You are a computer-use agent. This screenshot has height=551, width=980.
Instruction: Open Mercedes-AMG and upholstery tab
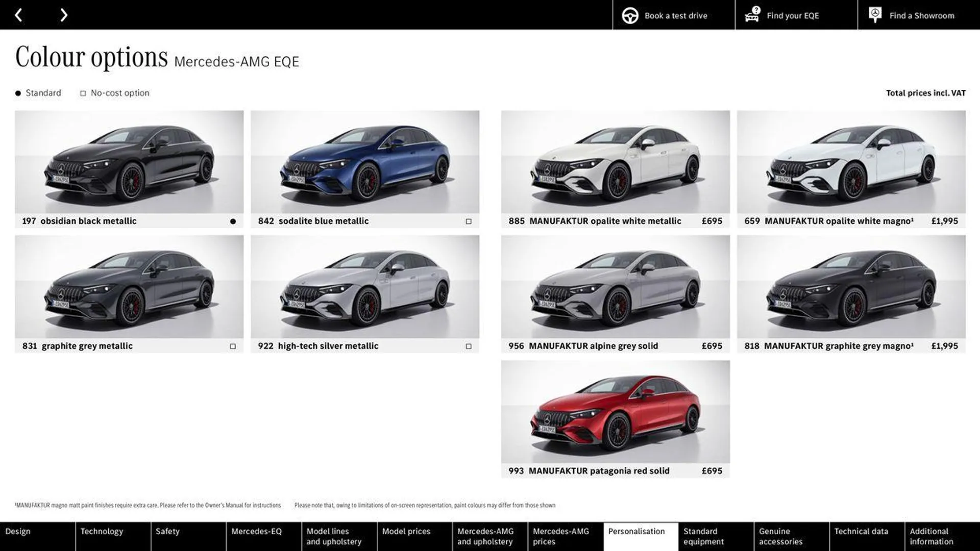[490, 536]
